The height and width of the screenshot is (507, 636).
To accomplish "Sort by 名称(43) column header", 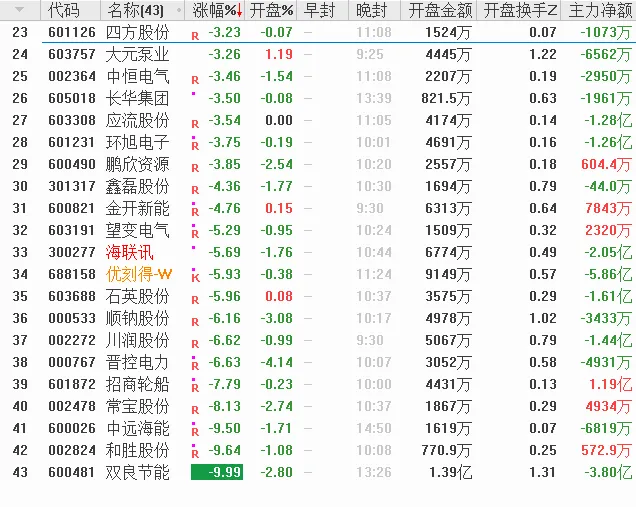I will (x=136, y=10).
